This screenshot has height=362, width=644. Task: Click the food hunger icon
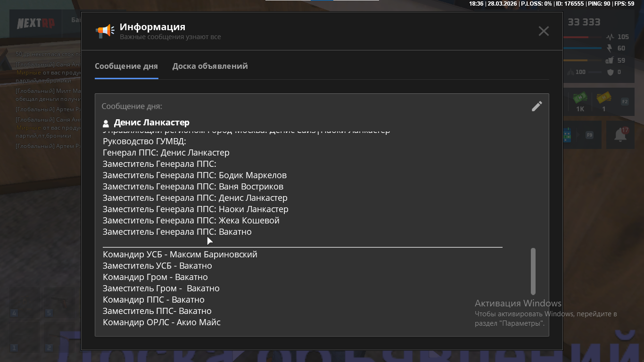(610, 60)
